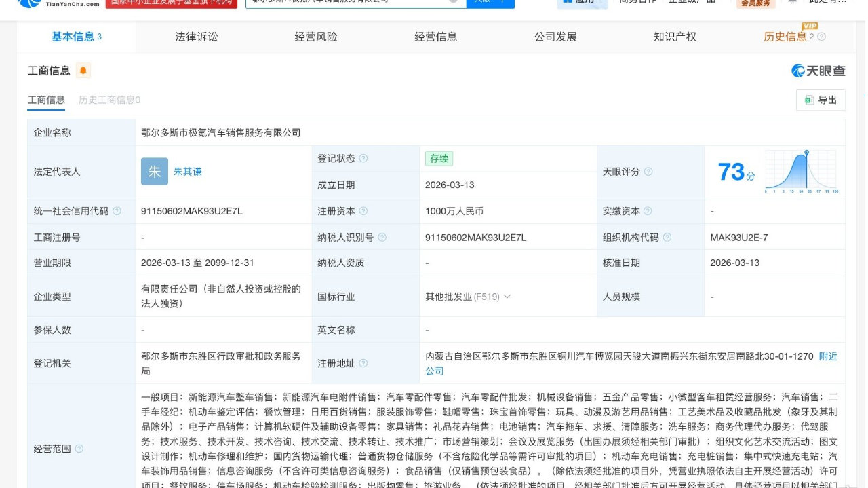Select the 知识产权 tab
Viewport: 868px width, 488px height.
point(675,37)
